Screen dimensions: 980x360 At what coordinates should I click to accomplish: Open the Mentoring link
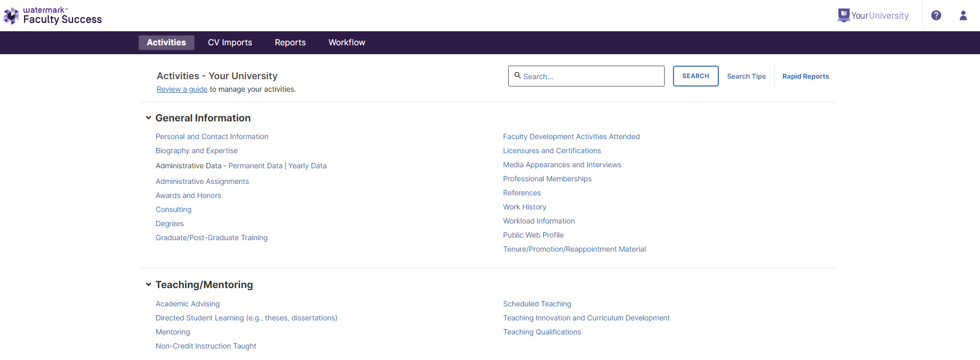pyautogui.click(x=173, y=332)
